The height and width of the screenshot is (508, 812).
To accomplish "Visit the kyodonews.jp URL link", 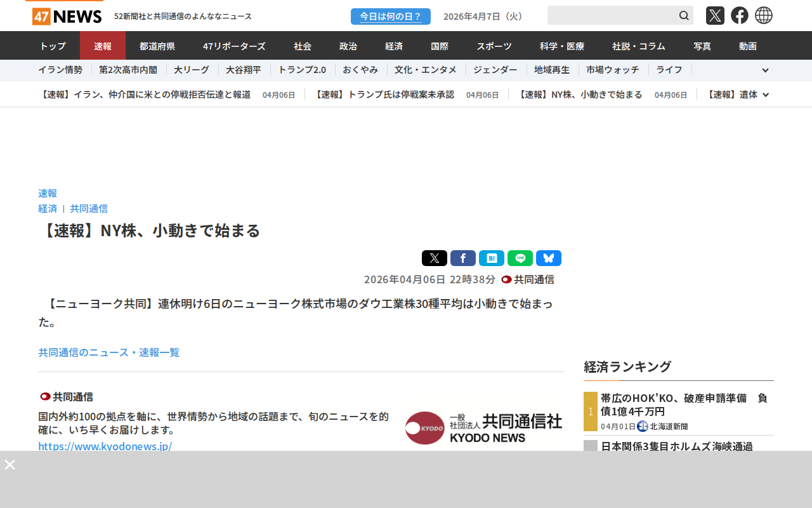I will [x=105, y=446].
